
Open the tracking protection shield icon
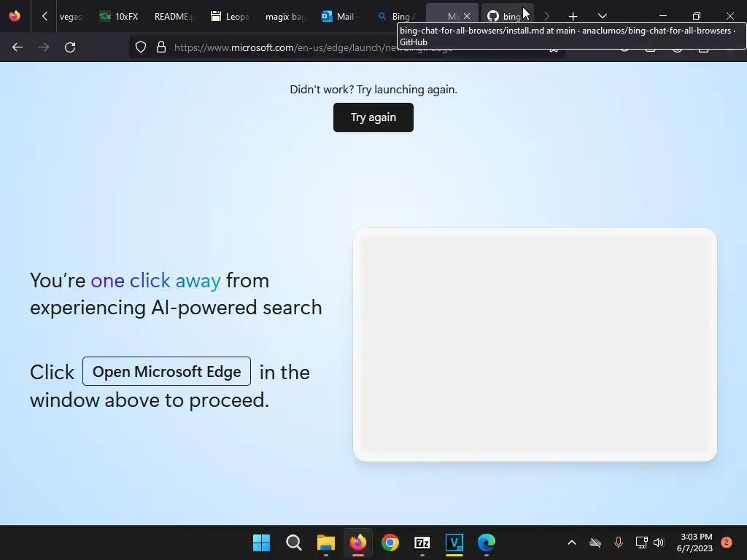[141, 47]
